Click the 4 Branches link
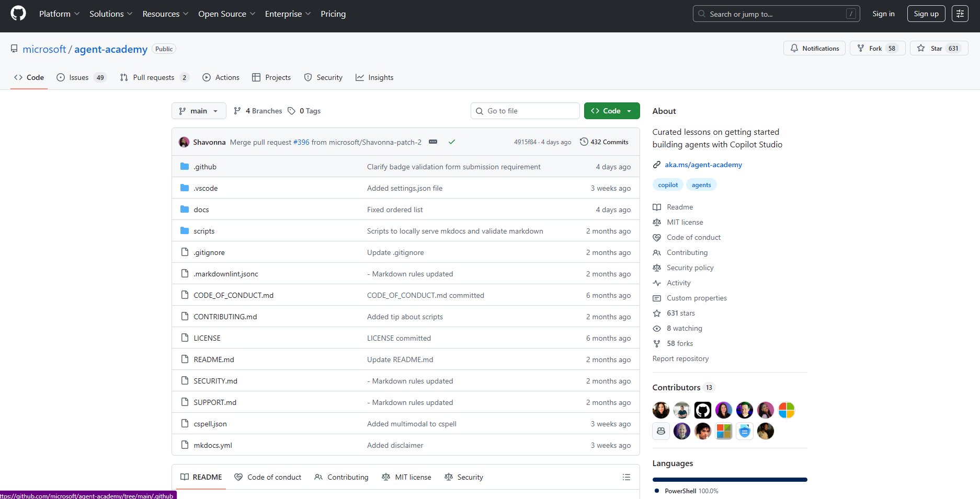 pyautogui.click(x=258, y=111)
